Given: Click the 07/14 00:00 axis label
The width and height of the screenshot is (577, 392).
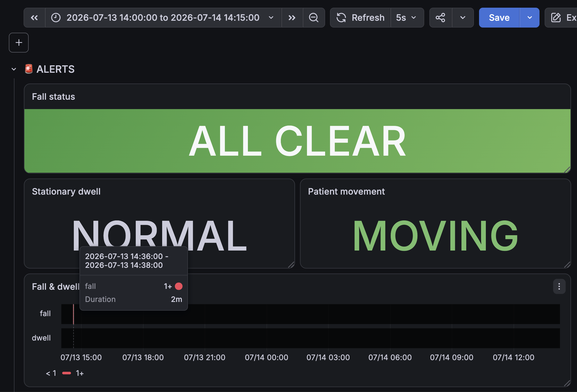Looking at the screenshot, I should 267,357.
